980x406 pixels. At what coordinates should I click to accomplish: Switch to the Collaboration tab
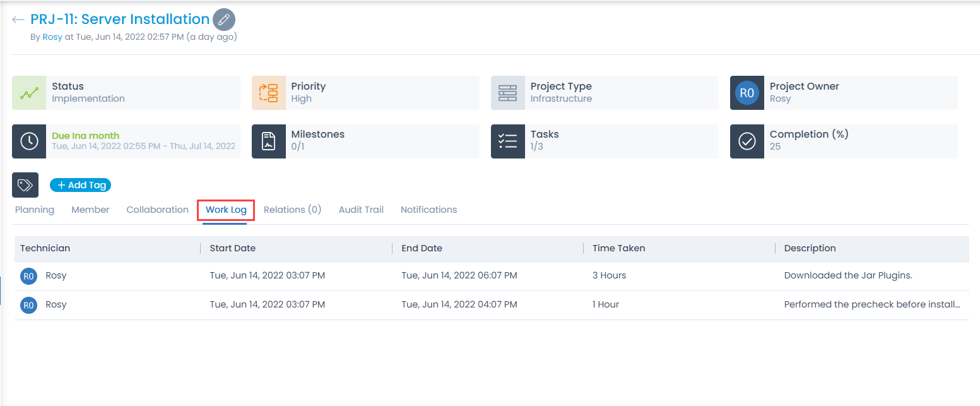[x=156, y=209]
